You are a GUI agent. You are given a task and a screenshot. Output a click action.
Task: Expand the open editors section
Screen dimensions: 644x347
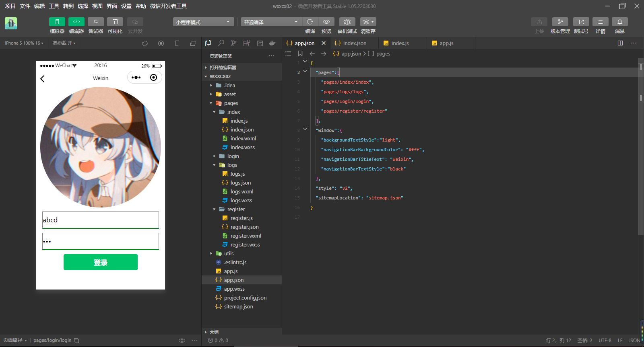[x=242, y=68]
